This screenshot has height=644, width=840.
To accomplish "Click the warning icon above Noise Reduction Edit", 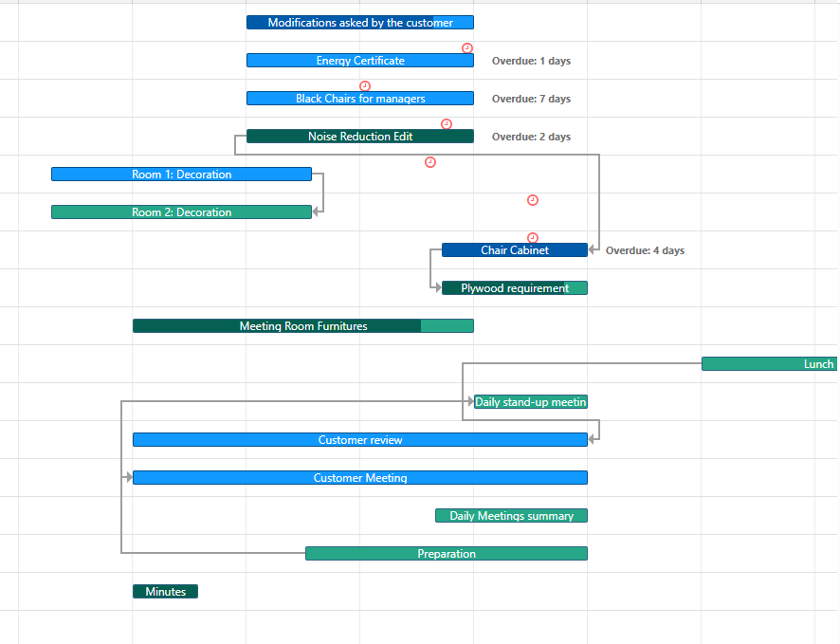I will click(x=446, y=122).
